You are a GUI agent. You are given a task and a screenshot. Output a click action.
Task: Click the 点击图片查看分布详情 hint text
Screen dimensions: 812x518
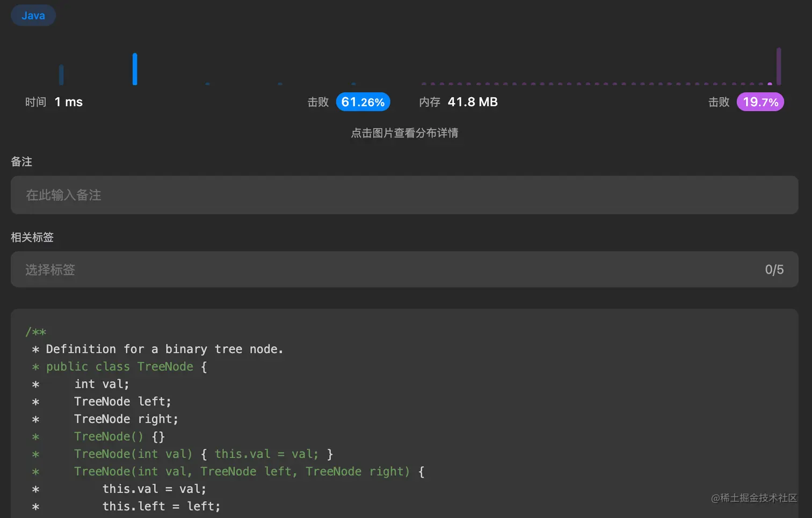(x=404, y=133)
